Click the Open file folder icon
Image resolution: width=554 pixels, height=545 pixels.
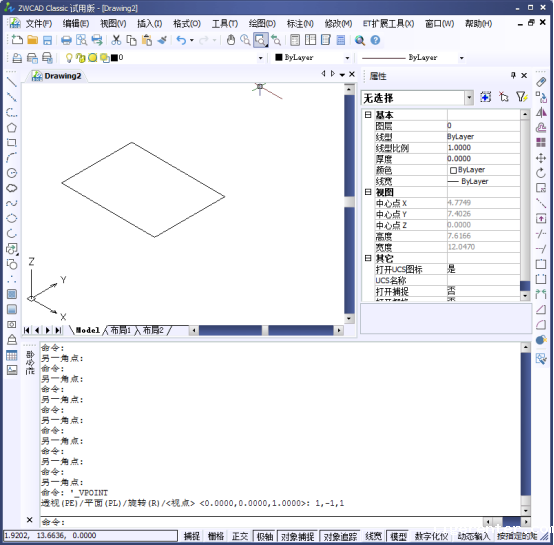(x=33, y=40)
